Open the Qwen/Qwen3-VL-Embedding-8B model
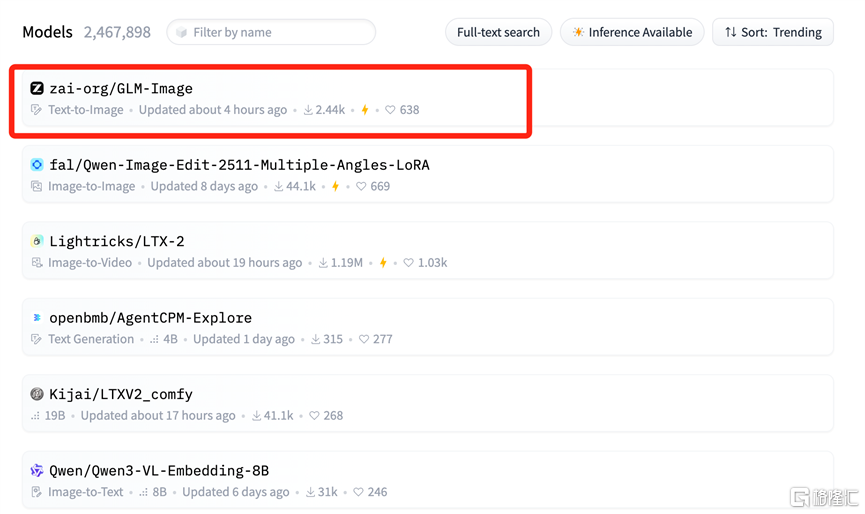 (x=159, y=470)
